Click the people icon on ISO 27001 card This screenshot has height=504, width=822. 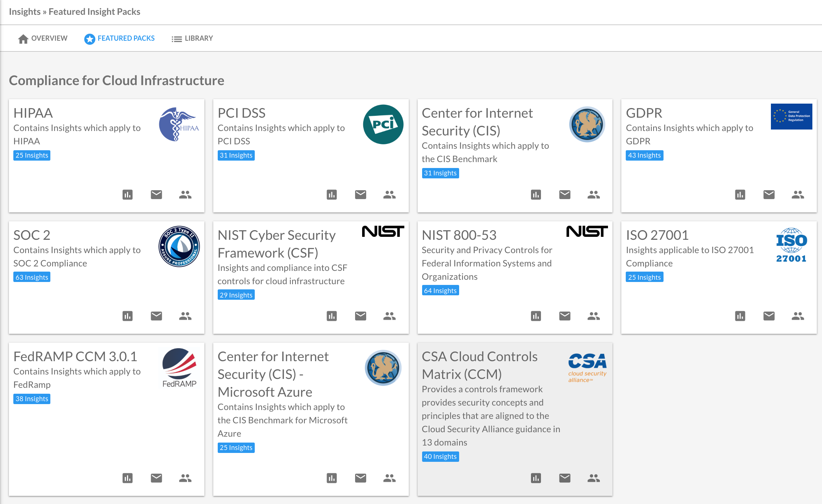798,316
